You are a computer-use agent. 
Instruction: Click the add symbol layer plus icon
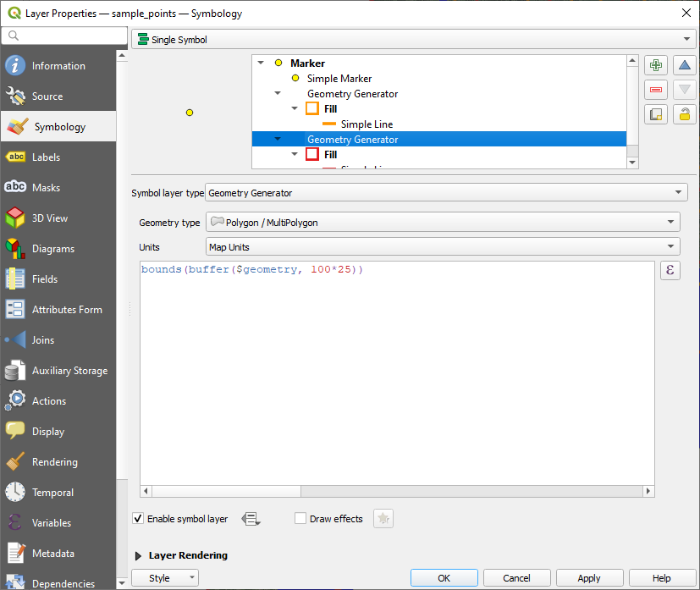[656, 66]
